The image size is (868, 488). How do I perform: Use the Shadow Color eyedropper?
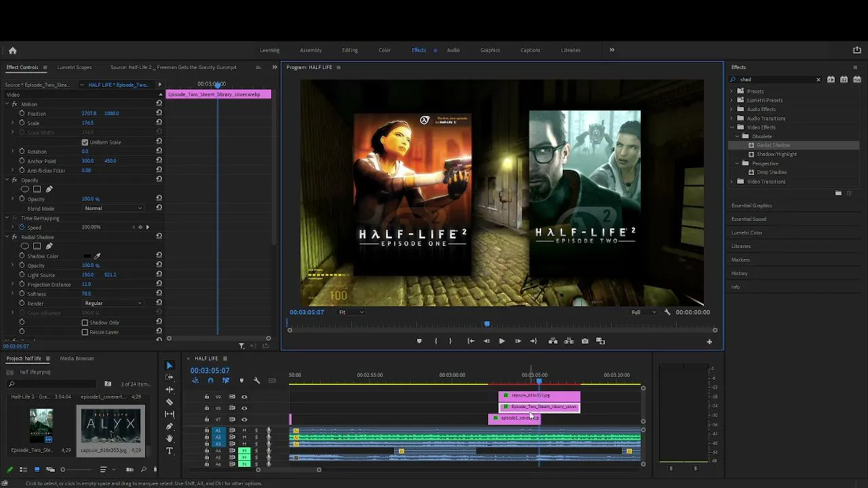97,256
